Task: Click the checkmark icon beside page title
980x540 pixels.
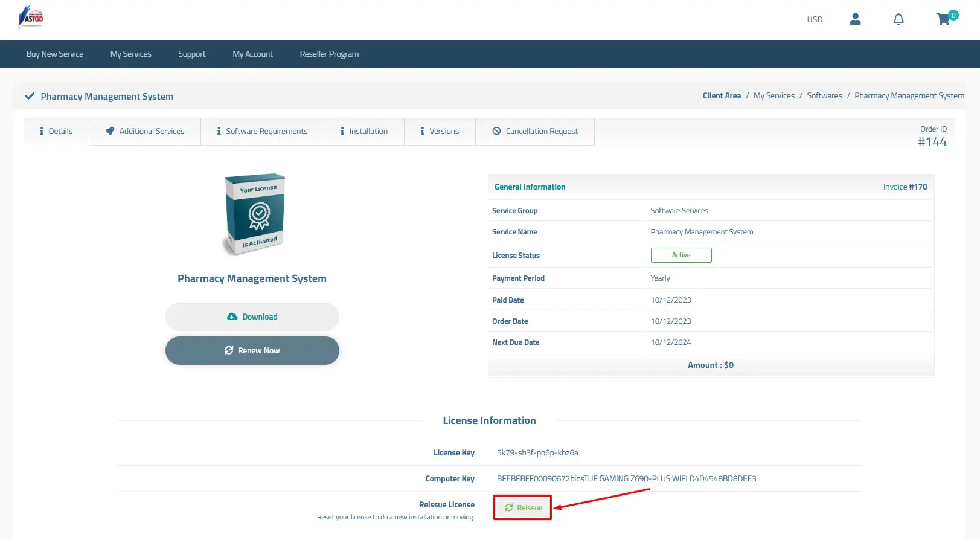Action: point(29,96)
